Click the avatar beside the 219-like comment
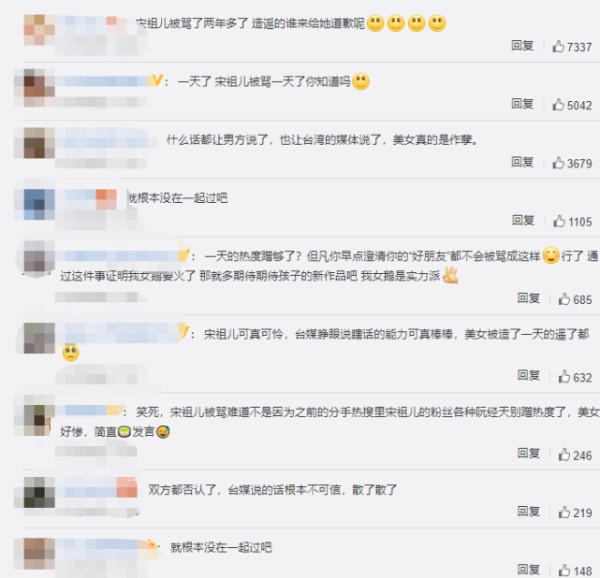The width and height of the screenshot is (600, 578). click(39, 492)
